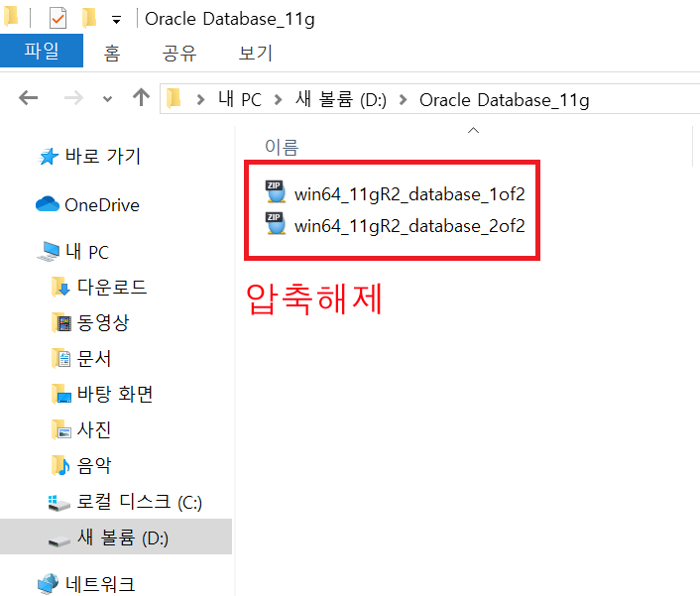The image size is (700, 596).
Task: Click the ZIP icon of win64_11gR2_database_1of2
Action: pyautogui.click(x=276, y=192)
